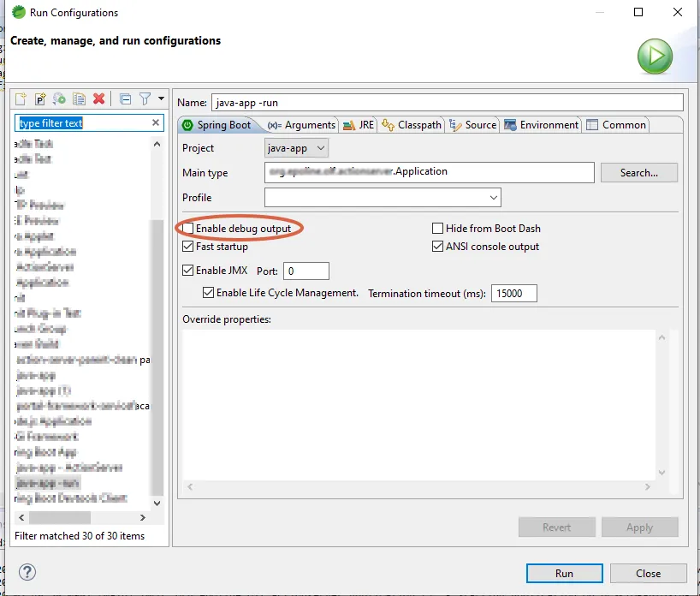Click inside the Override properties table
The height and width of the screenshot is (596, 700).
[418, 405]
